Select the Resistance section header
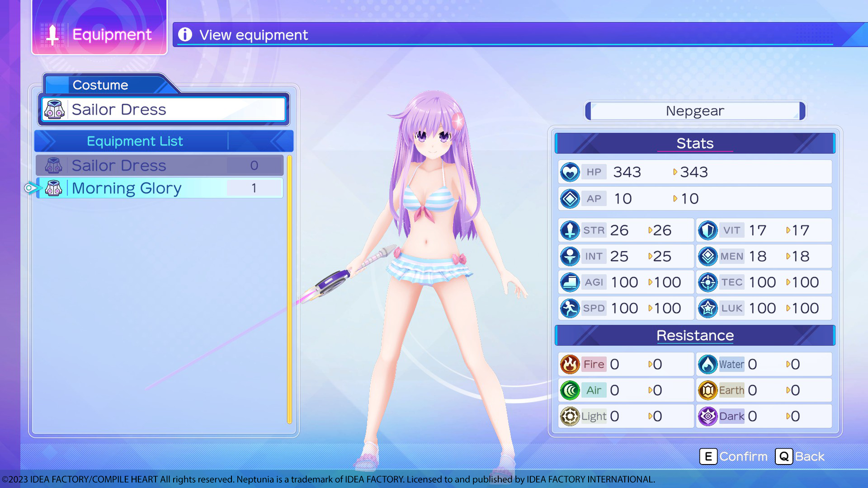Screen dimensions: 868x488 click(695, 335)
